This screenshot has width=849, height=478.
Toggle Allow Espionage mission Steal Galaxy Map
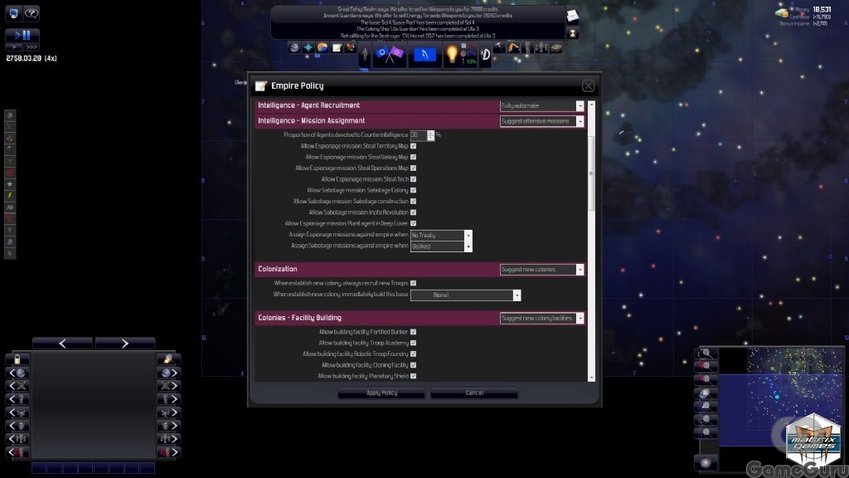[x=413, y=157]
